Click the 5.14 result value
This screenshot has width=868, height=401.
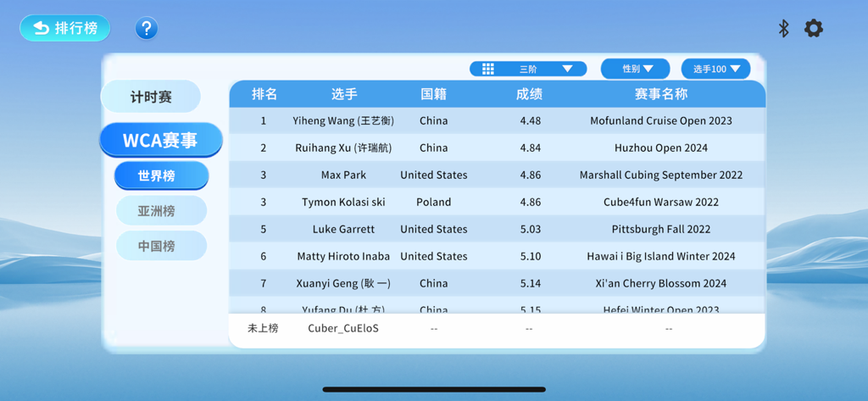pos(531,283)
